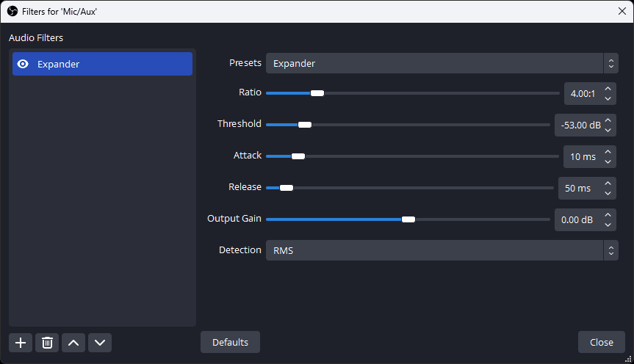Close the Filters window via title bar X

click(x=622, y=11)
